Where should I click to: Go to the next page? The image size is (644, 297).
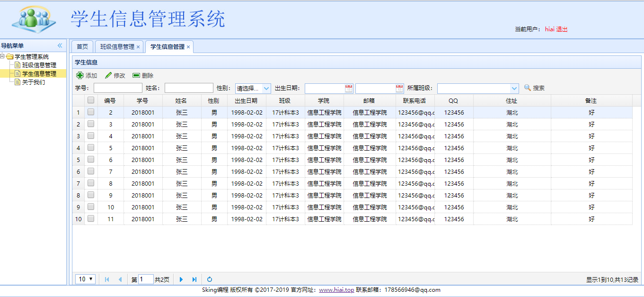tap(181, 279)
